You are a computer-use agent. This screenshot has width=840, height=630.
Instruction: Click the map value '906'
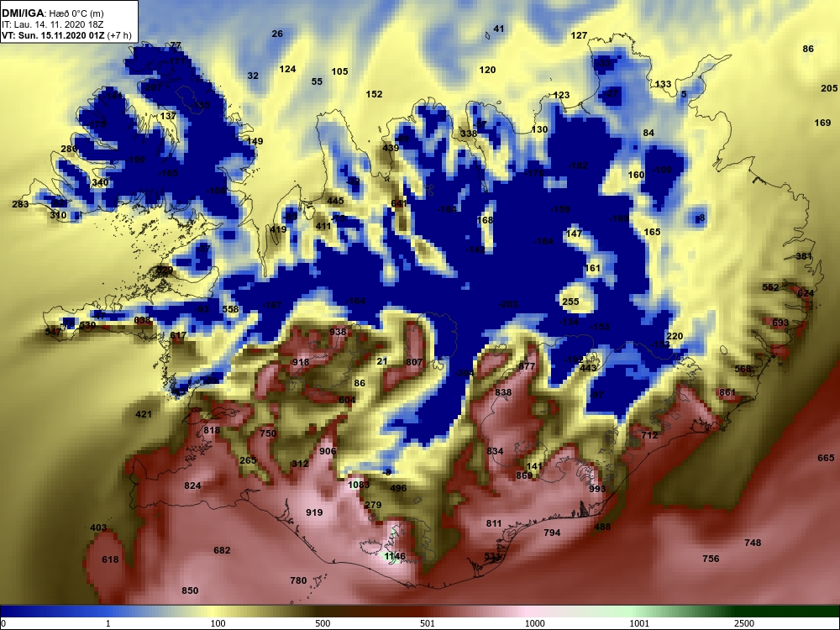pos(328,451)
